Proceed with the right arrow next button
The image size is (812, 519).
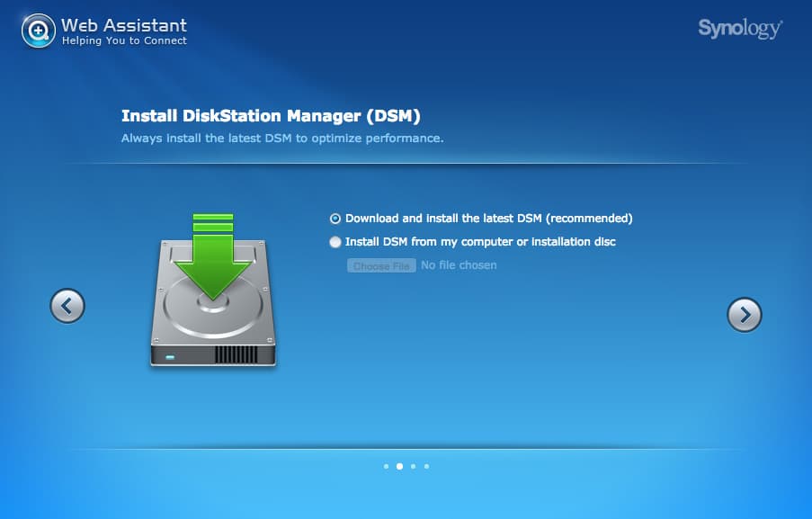745,315
